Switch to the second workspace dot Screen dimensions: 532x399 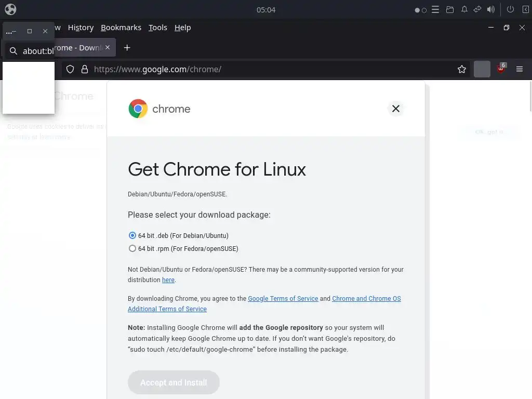(x=424, y=10)
